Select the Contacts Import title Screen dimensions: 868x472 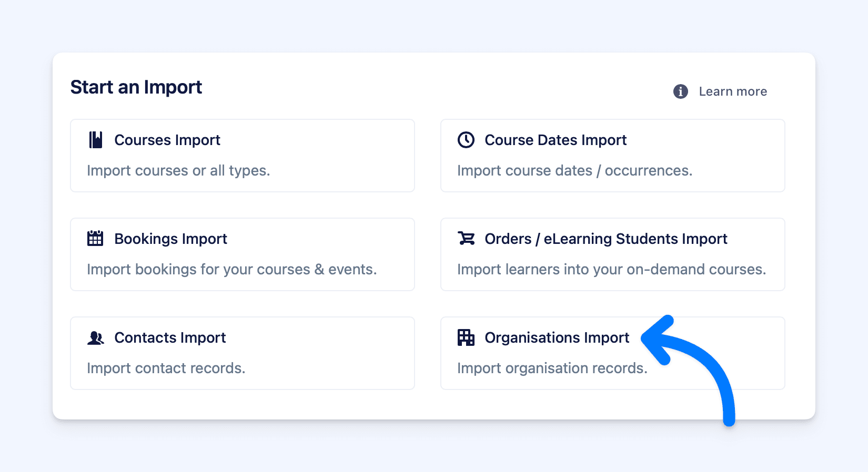pos(170,337)
